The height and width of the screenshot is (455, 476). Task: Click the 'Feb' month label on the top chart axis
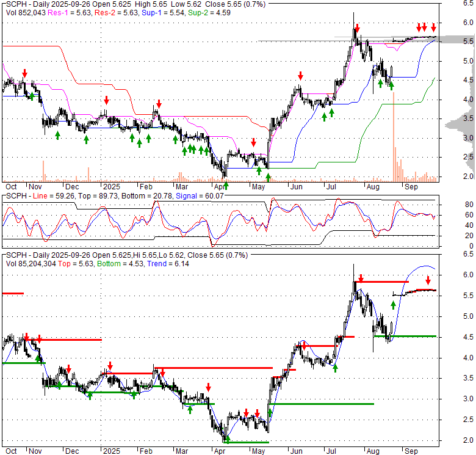coord(146,186)
